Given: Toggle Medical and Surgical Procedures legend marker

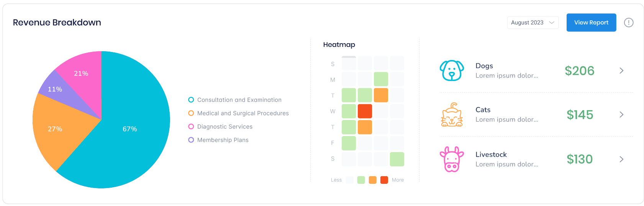Looking at the screenshot, I should (191, 113).
